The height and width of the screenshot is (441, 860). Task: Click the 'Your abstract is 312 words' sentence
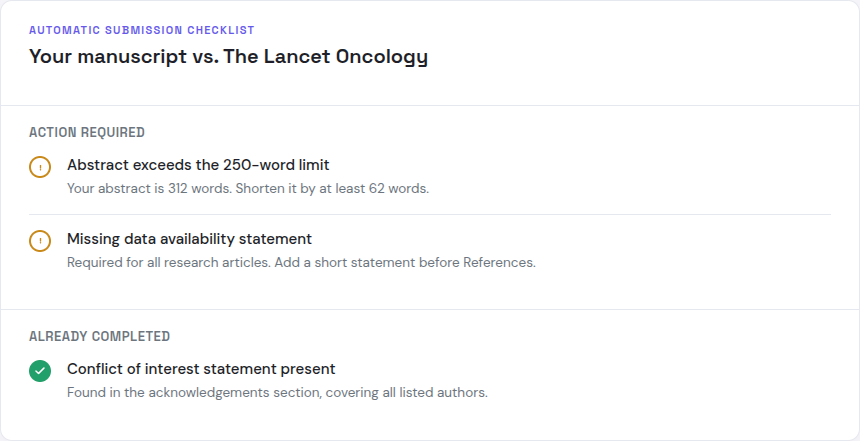tap(149, 189)
